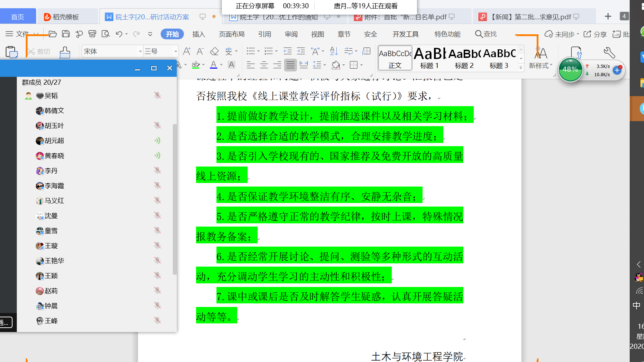
Task: Click the Save icon in quick toolbar
Action: (x=66, y=34)
